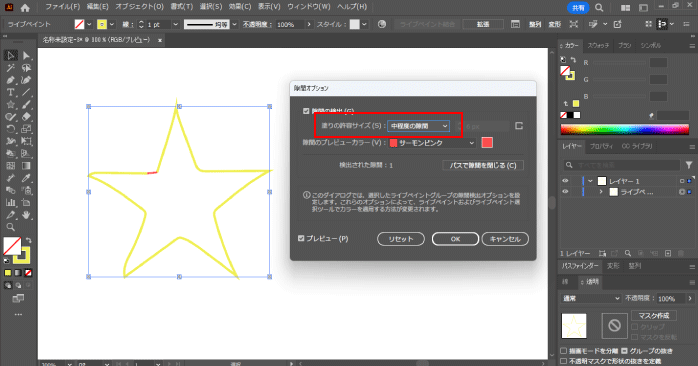Click the リセット button
Viewport: 698px width, 366px height.
[401, 239]
